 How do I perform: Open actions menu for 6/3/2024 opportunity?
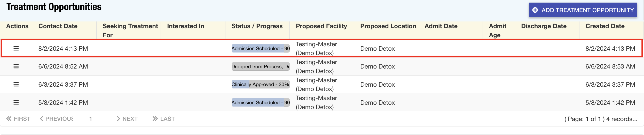point(16,84)
